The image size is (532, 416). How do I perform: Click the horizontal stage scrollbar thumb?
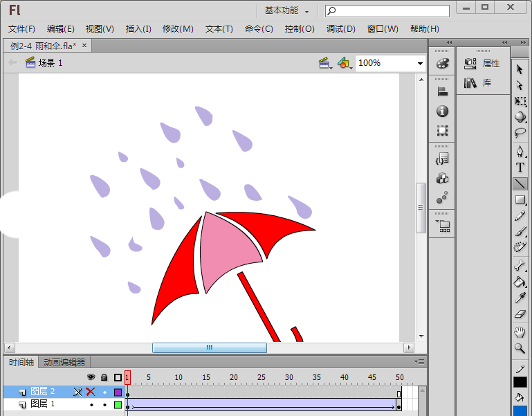click(210, 347)
